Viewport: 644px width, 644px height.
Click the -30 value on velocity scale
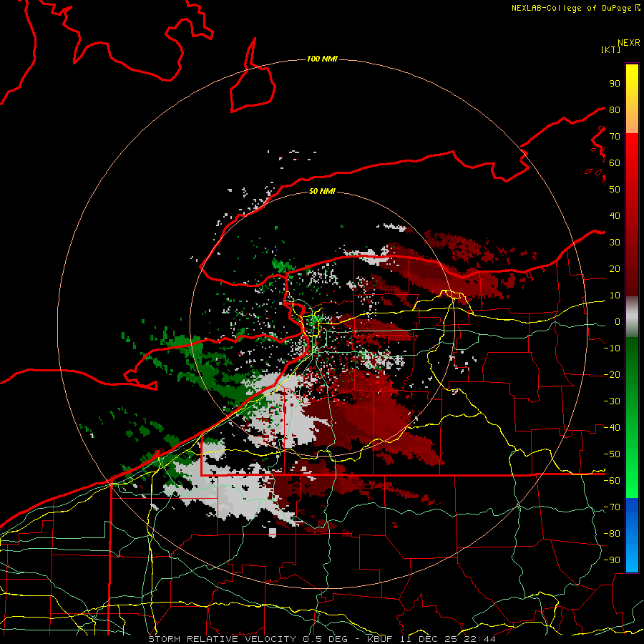tap(612, 401)
